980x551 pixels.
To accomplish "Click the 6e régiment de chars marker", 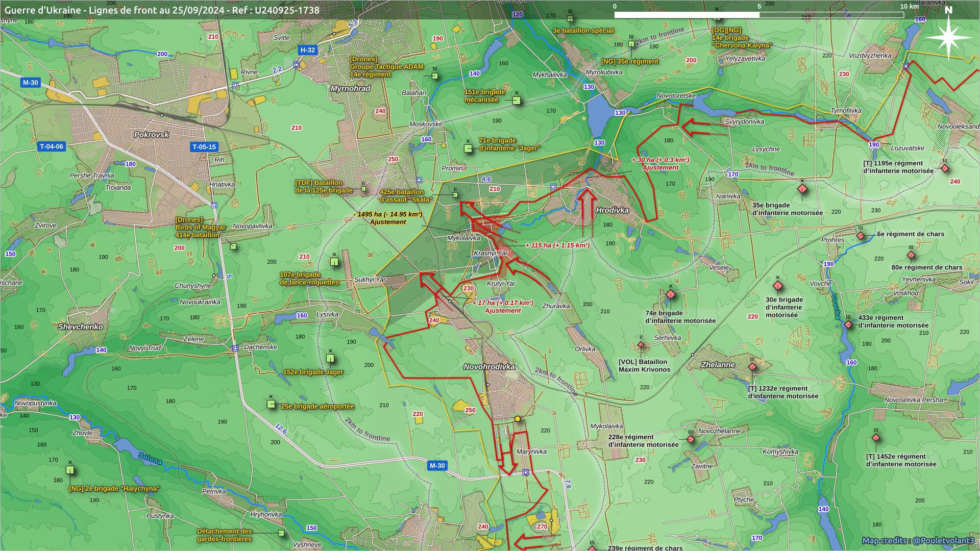I will (861, 236).
